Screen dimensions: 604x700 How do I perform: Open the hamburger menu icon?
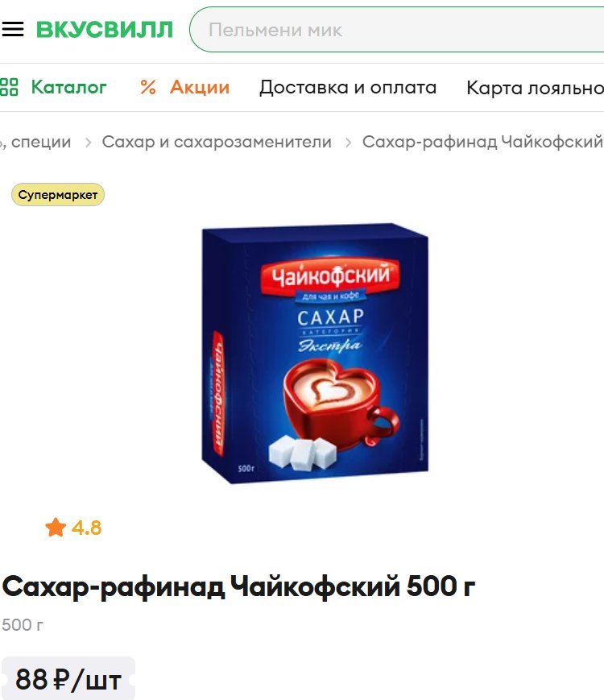13,29
